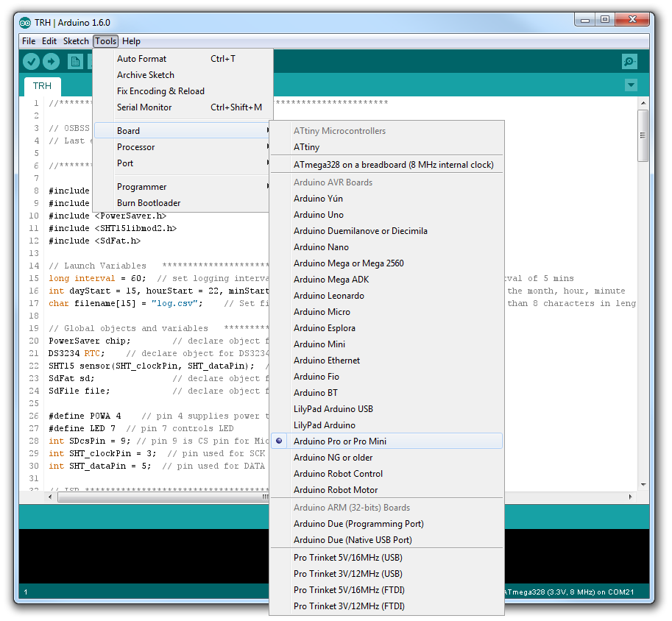
Task: Expand the Processor submenu
Action: pyautogui.click(x=183, y=147)
